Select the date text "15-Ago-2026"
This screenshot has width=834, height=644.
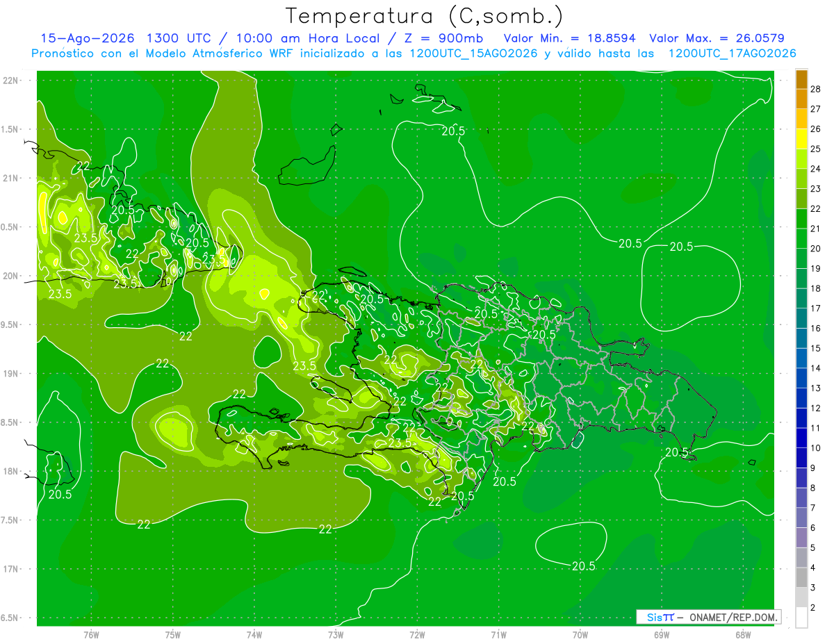[x=88, y=38]
